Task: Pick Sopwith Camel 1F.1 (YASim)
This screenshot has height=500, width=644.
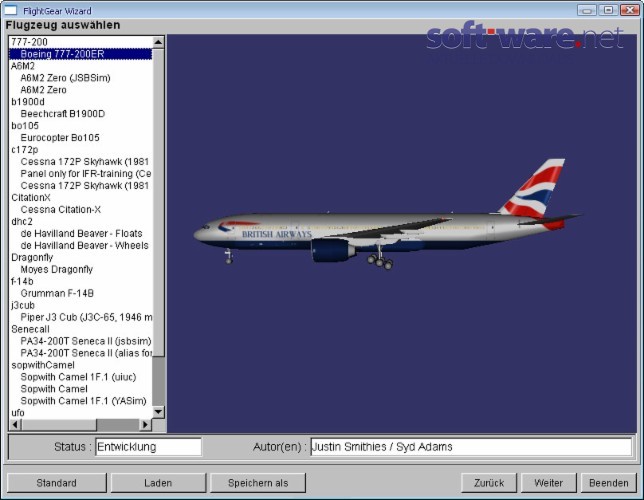Action: (x=80, y=401)
